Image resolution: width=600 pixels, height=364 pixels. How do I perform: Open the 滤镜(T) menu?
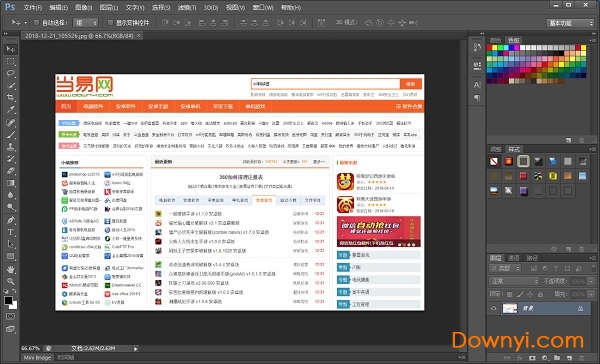pos(187,7)
